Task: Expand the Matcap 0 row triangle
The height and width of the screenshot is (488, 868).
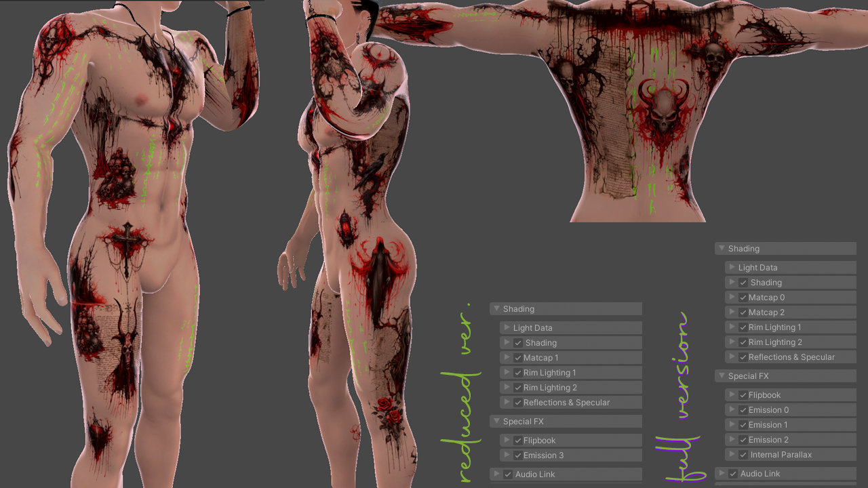Action: (732, 298)
